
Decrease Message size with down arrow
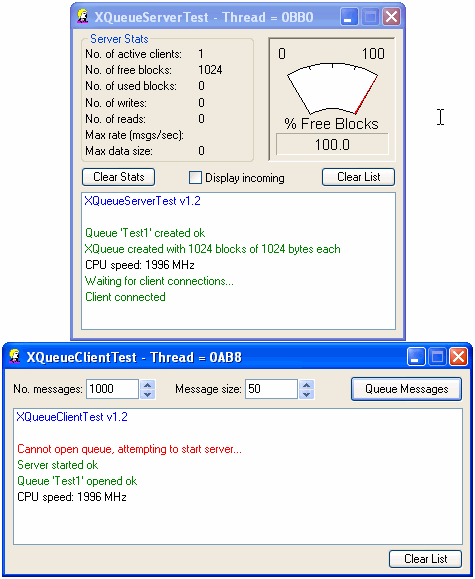point(307,394)
